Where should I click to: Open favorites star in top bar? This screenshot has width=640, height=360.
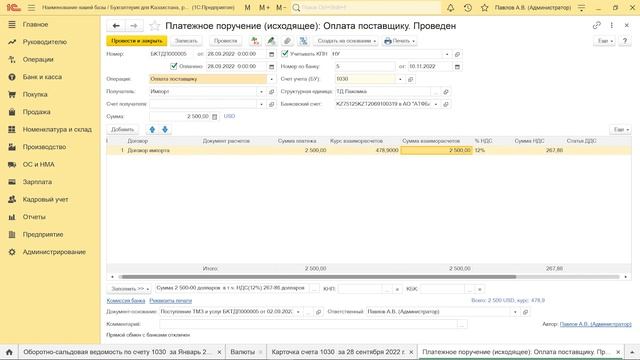(x=484, y=8)
